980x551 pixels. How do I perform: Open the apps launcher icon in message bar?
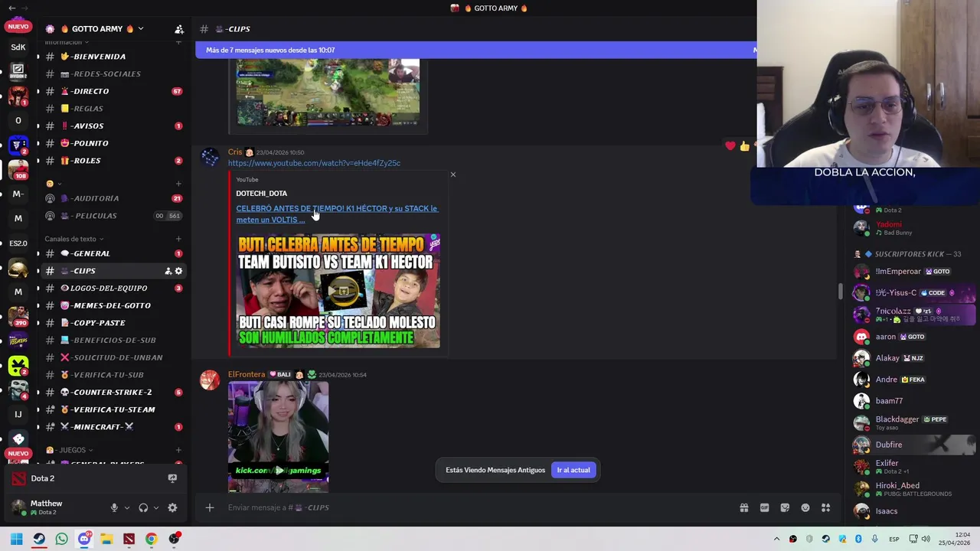[826, 507]
